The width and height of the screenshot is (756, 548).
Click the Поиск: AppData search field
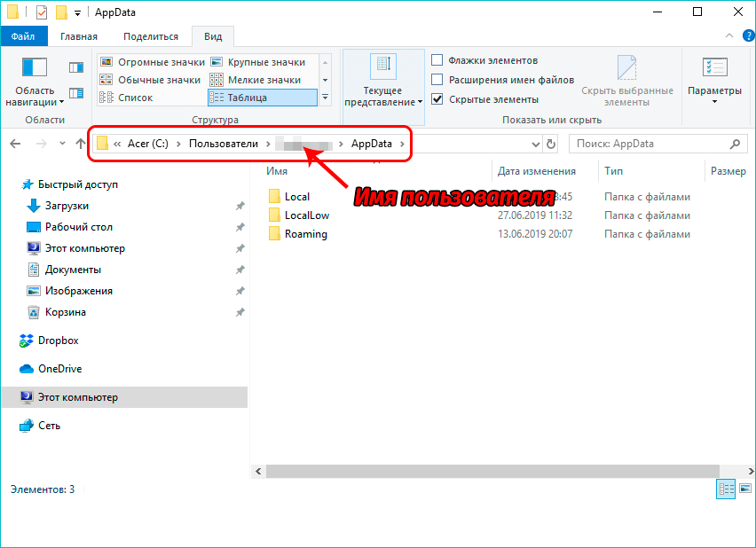click(658, 144)
